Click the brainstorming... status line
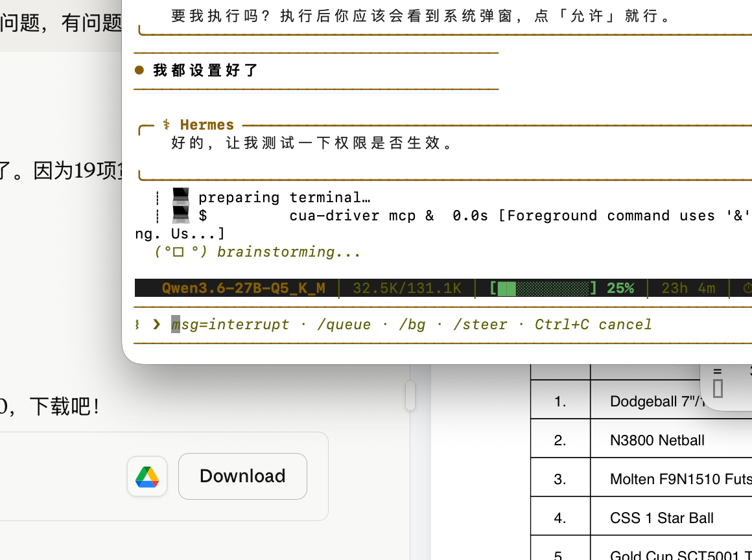752x560 pixels. pyautogui.click(x=257, y=251)
